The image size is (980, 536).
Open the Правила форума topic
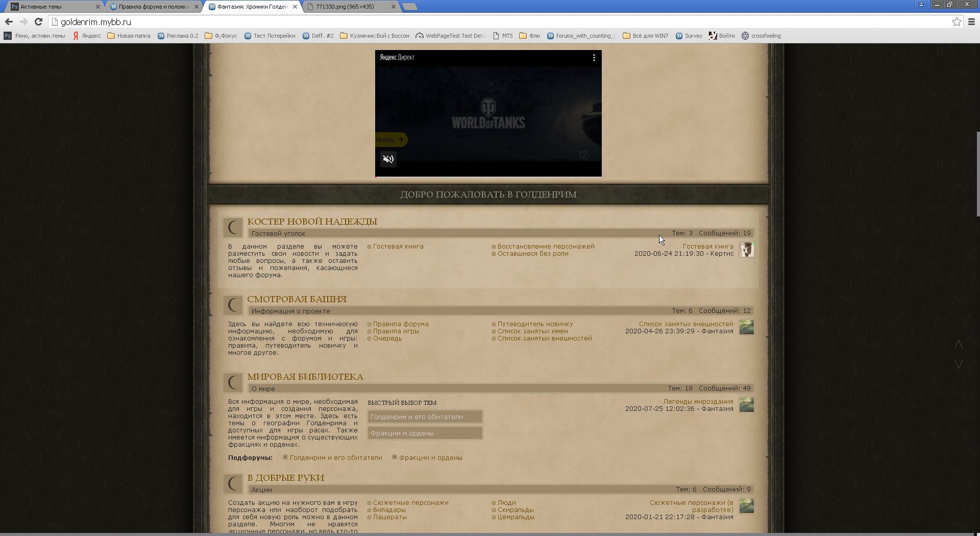pos(401,324)
